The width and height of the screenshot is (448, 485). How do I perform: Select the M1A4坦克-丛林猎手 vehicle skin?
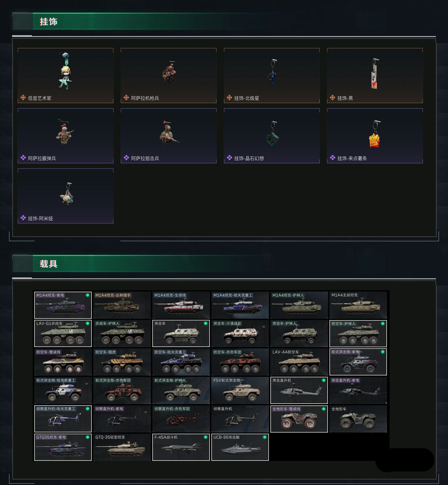coord(122,305)
